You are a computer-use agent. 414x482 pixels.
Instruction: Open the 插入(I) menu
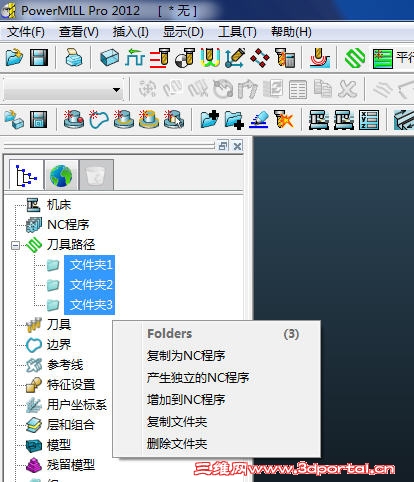(x=130, y=32)
